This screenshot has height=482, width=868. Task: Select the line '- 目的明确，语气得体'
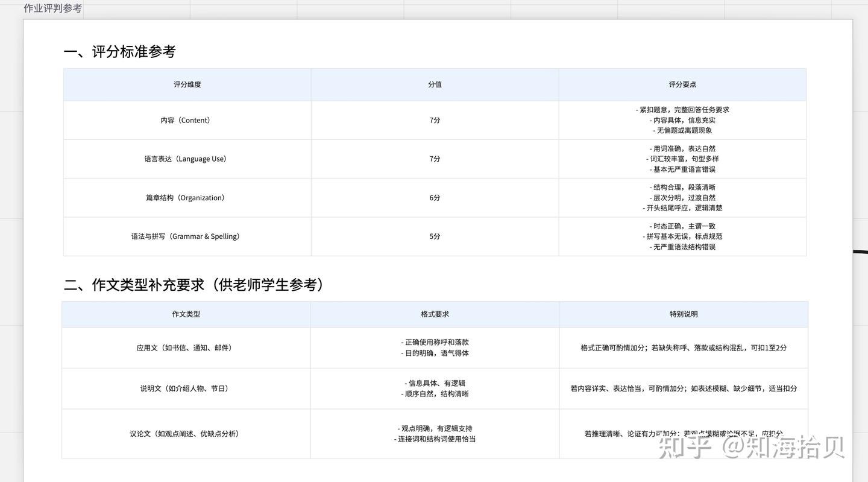pyautogui.click(x=435, y=353)
